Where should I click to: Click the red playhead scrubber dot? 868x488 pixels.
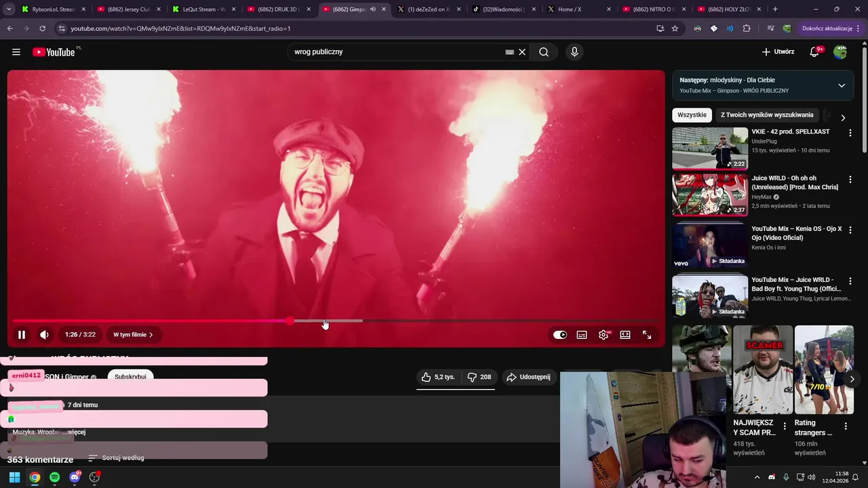click(x=290, y=321)
